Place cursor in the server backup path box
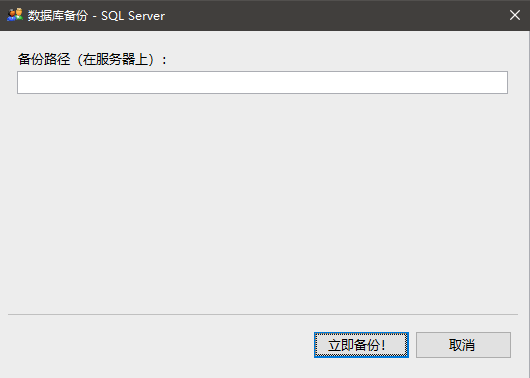Screen dimensions: 530x378 [x=262, y=82]
